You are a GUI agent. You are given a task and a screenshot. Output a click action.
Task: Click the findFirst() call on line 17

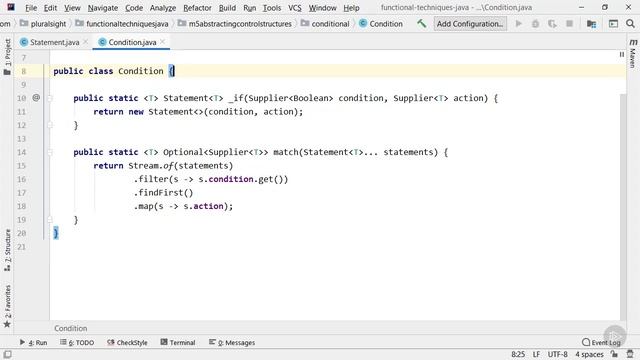(163, 193)
